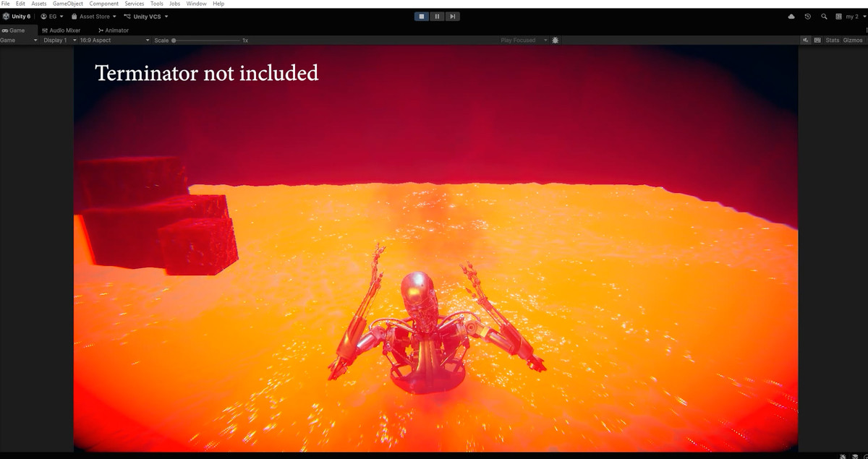868x459 pixels.
Task: Open the 16:9 Aspect dropdown
Action: [114, 40]
